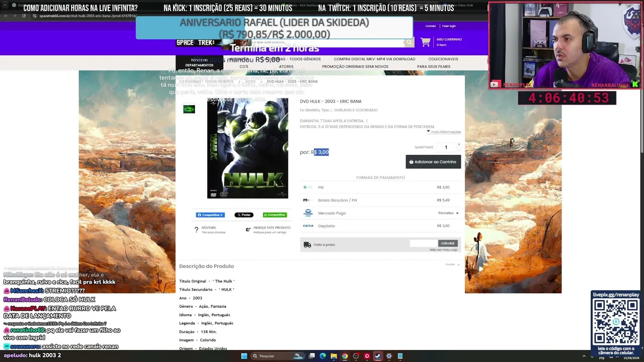Click the CEP shipping input field
The height and width of the screenshot is (362, 644).
coord(424,243)
